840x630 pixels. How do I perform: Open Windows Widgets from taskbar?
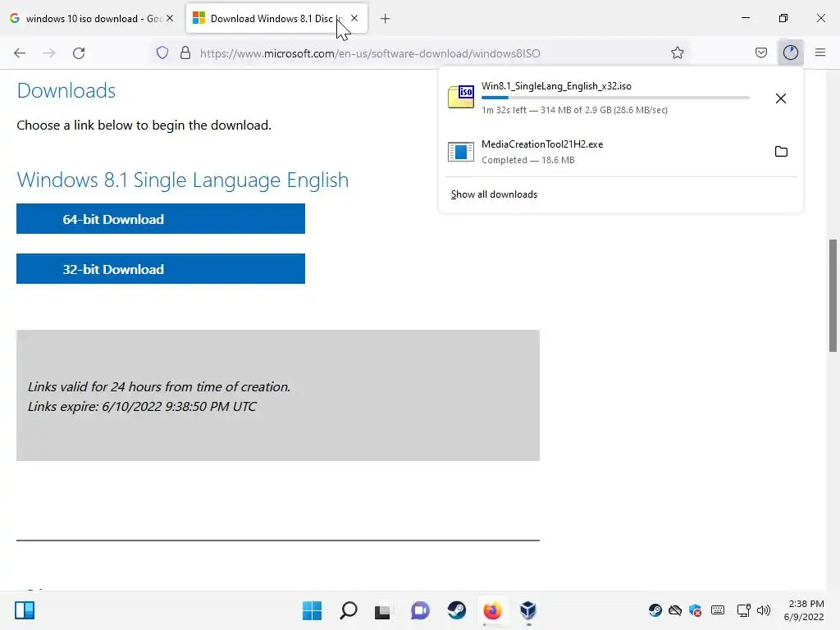click(25, 610)
